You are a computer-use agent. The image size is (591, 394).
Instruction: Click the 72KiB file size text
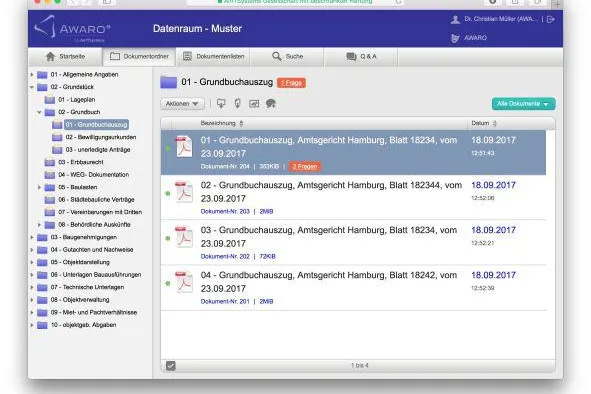pos(268,256)
